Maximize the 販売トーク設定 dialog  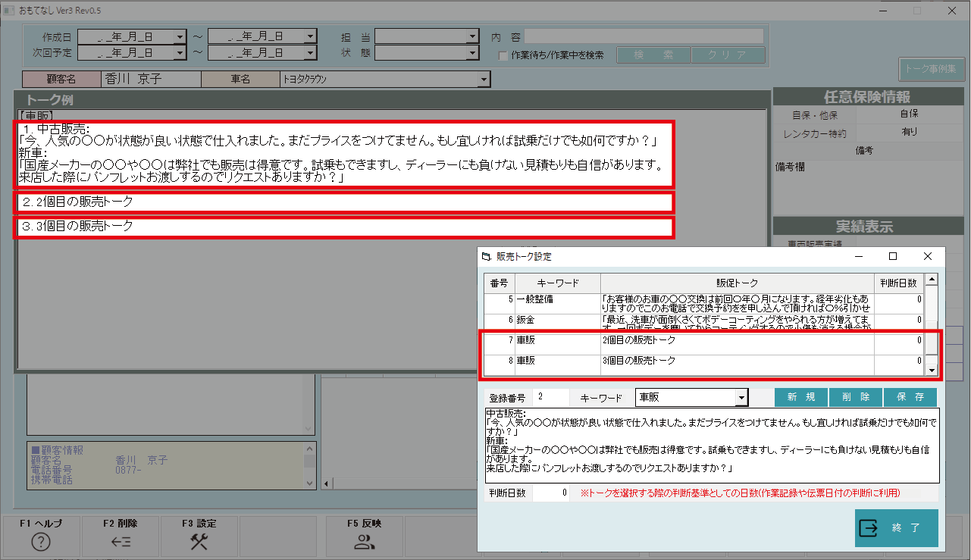[893, 256]
